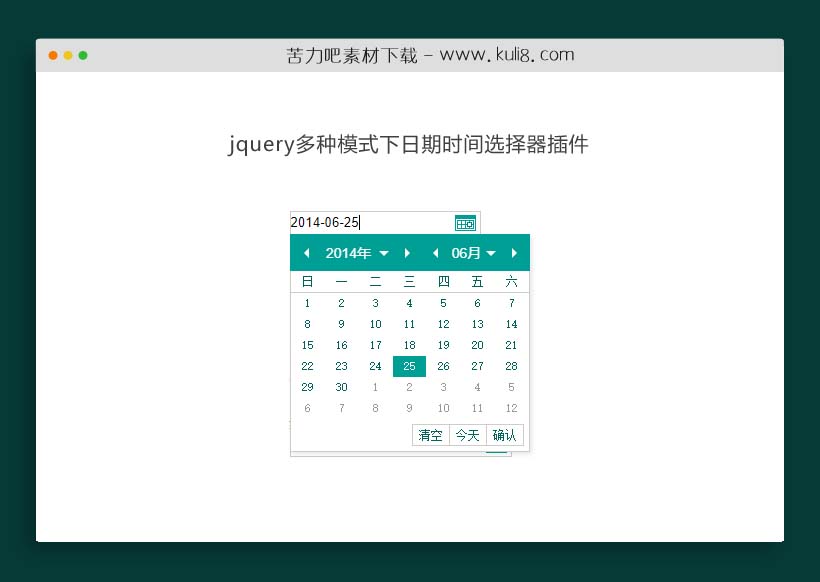
Task: Select June 1 in the calendar
Action: click(x=307, y=303)
